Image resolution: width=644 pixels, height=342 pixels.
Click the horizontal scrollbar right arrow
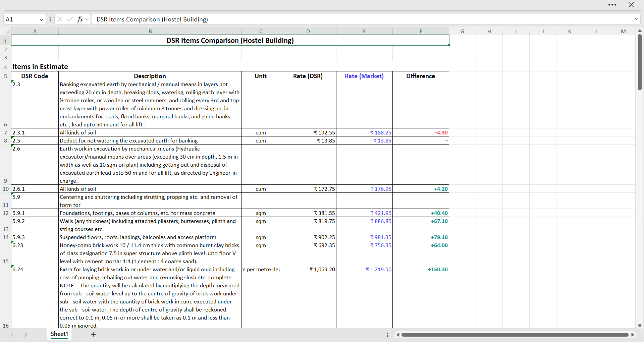point(633,335)
